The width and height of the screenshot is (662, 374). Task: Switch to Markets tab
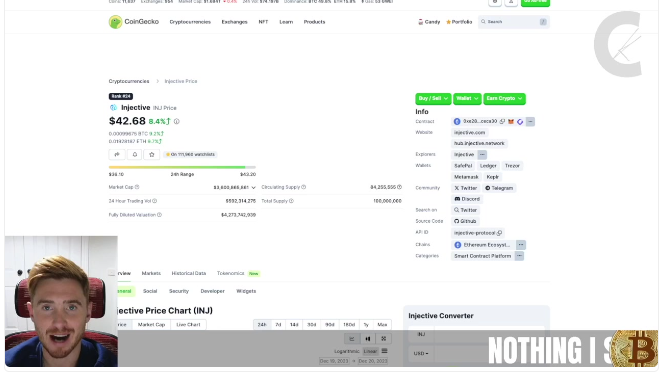[151, 274]
